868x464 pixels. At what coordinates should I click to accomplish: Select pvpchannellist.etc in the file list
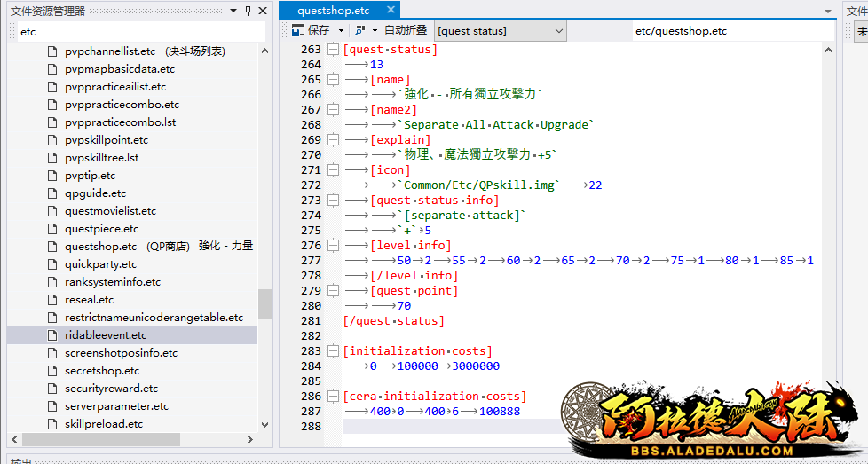(x=109, y=51)
